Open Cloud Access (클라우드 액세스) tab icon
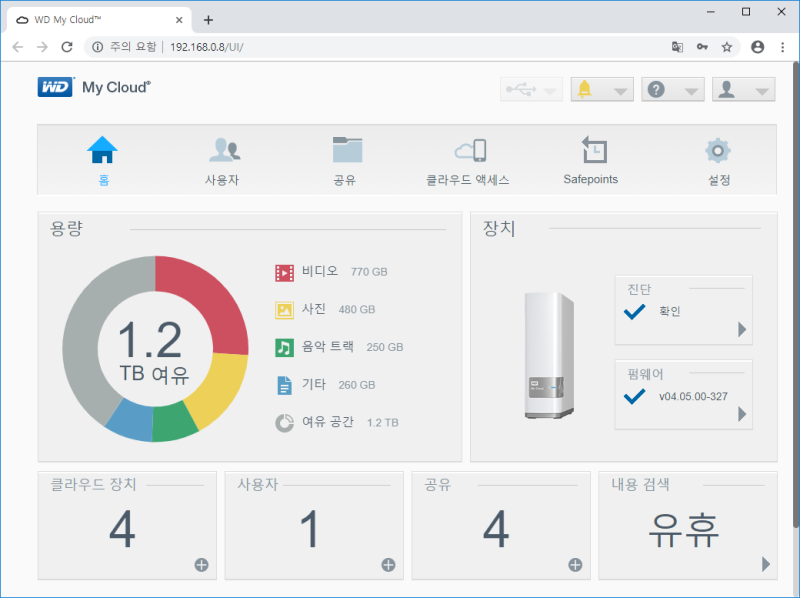The height and width of the screenshot is (598, 800). tap(470, 150)
